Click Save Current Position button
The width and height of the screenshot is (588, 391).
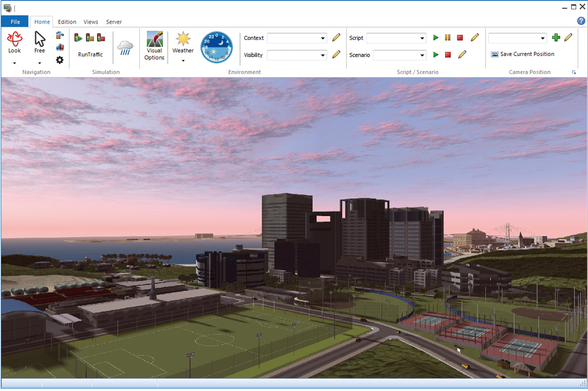coord(522,54)
